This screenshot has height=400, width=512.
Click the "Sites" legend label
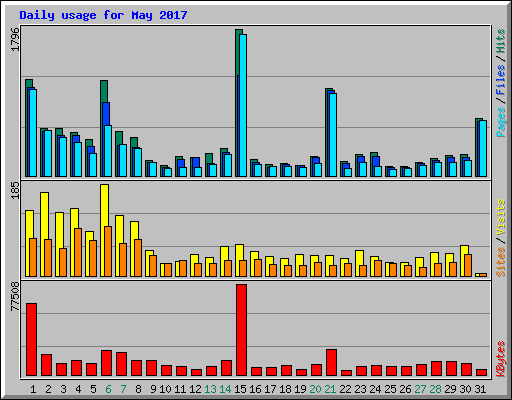500,262
